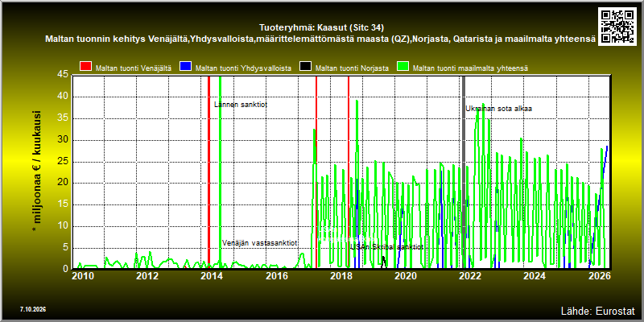Click the USAn Skripal sanktiot annotation
Image resolution: width=644 pixels, height=322 pixels.
click(387, 247)
